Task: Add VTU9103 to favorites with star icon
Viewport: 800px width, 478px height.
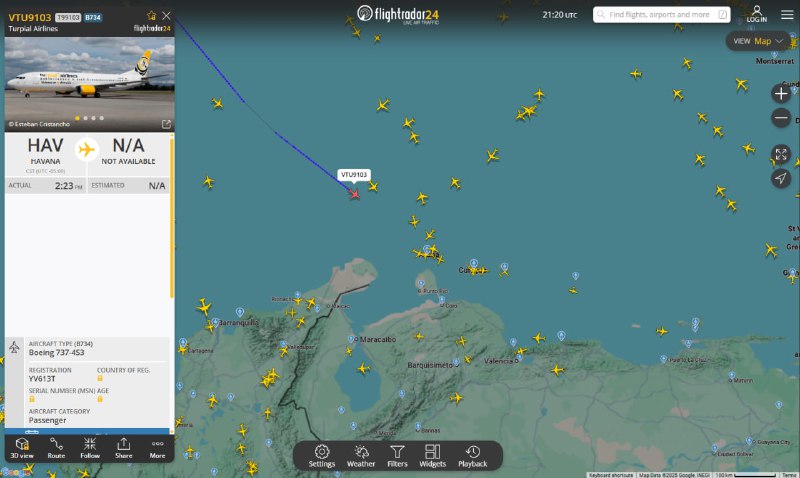Action: click(152, 15)
